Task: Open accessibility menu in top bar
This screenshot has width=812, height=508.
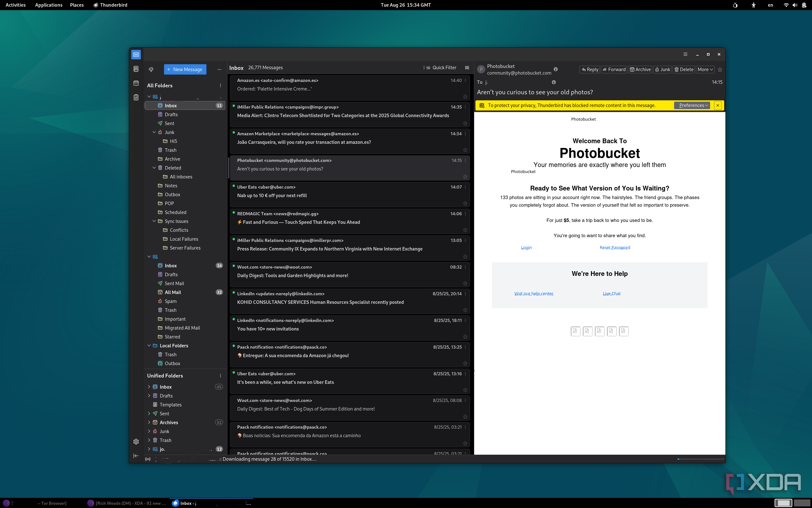Action: 754,5
